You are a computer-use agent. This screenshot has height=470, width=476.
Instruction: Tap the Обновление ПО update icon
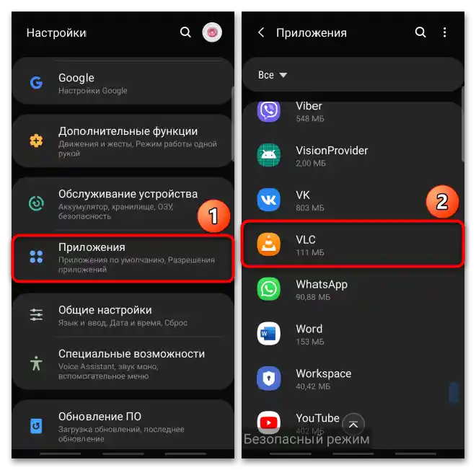36,426
